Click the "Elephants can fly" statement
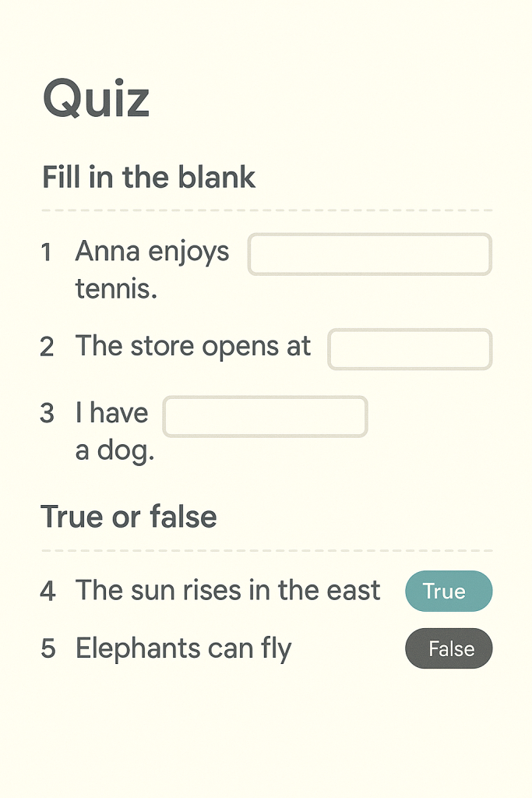 tap(184, 649)
